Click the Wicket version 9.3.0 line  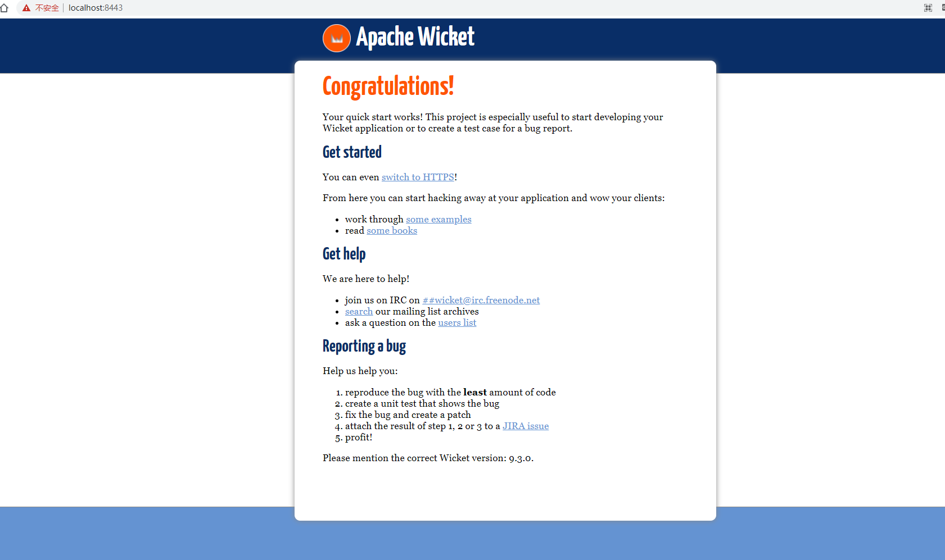[428, 458]
